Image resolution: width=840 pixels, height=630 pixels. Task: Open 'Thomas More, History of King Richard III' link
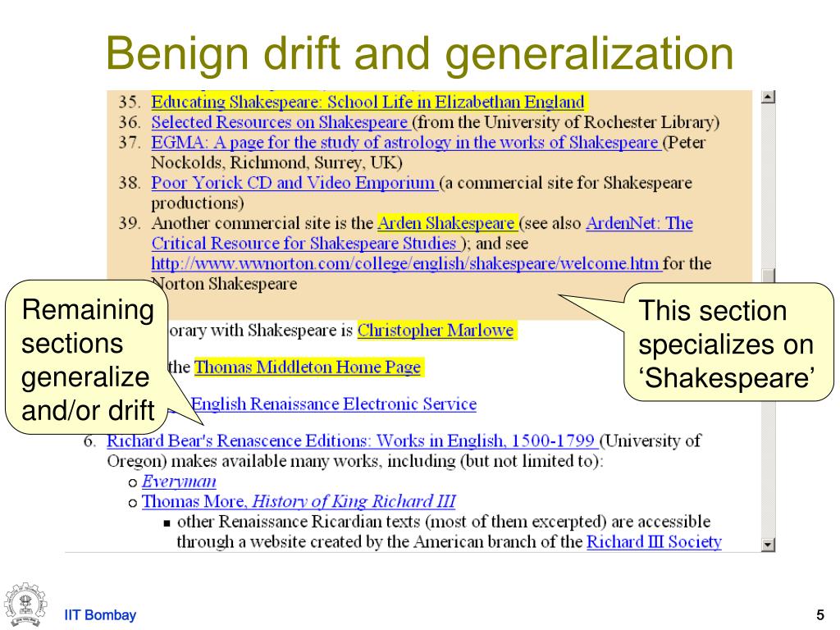coord(299,501)
